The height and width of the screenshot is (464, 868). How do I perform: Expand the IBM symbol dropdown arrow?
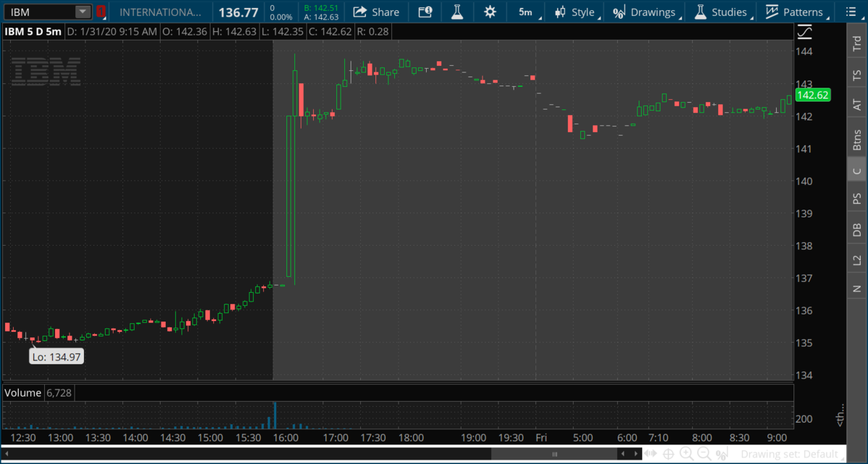[83, 12]
